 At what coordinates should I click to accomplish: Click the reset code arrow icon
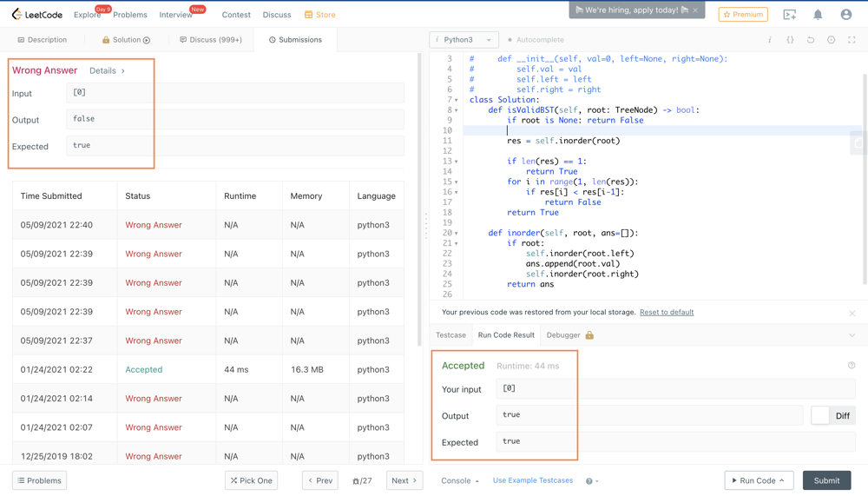[811, 40]
